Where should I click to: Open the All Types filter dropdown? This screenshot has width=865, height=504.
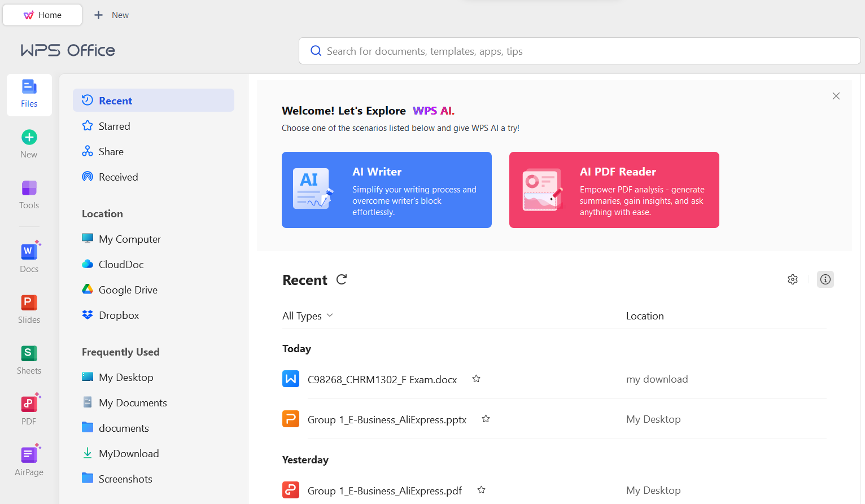pyautogui.click(x=308, y=315)
